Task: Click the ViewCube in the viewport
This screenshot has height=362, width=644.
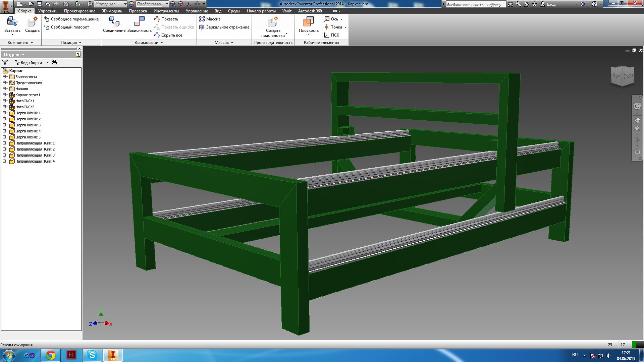Action: click(622, 76)
